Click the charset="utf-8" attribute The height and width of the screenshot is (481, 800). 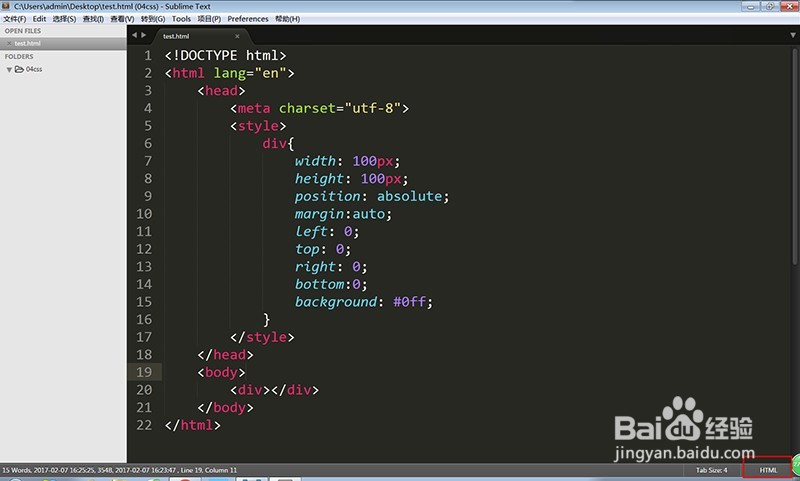(339, 108)
